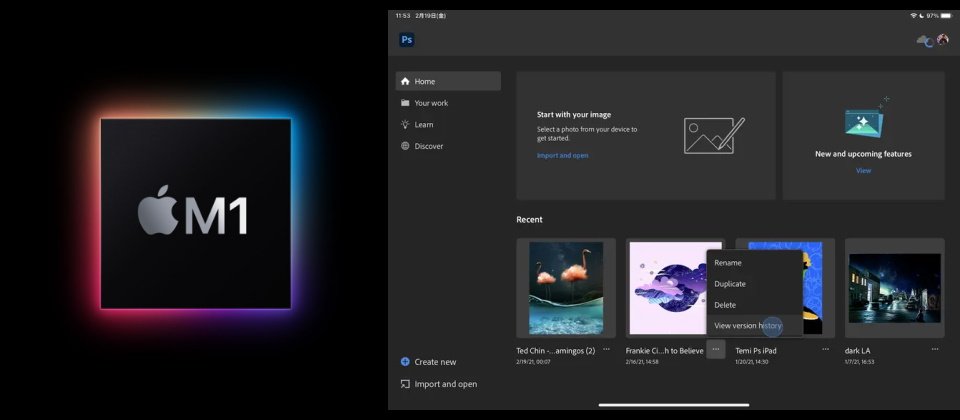Click the Photoshop Ps logo icon

point(407,40)
